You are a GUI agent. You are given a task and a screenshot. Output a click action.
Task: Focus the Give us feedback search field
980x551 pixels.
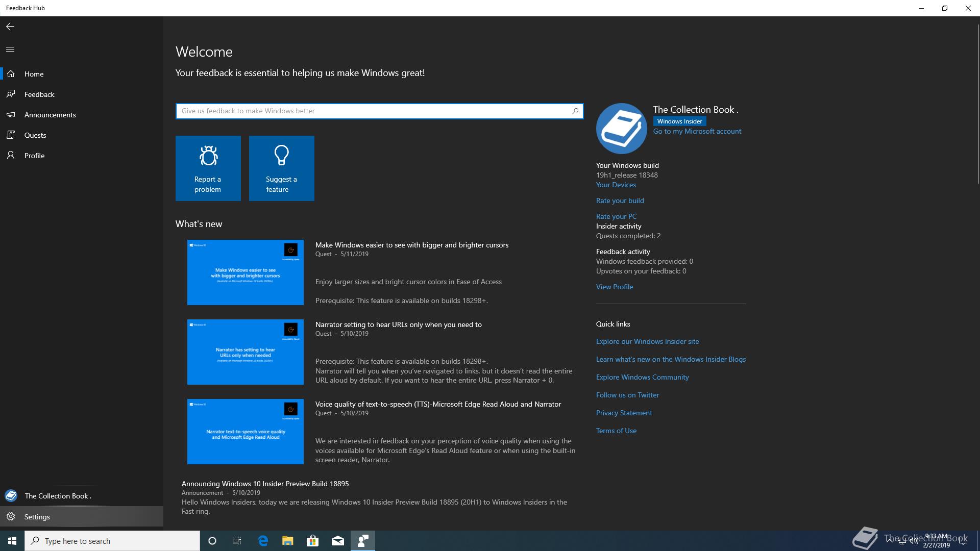click(x=379, y=111)
